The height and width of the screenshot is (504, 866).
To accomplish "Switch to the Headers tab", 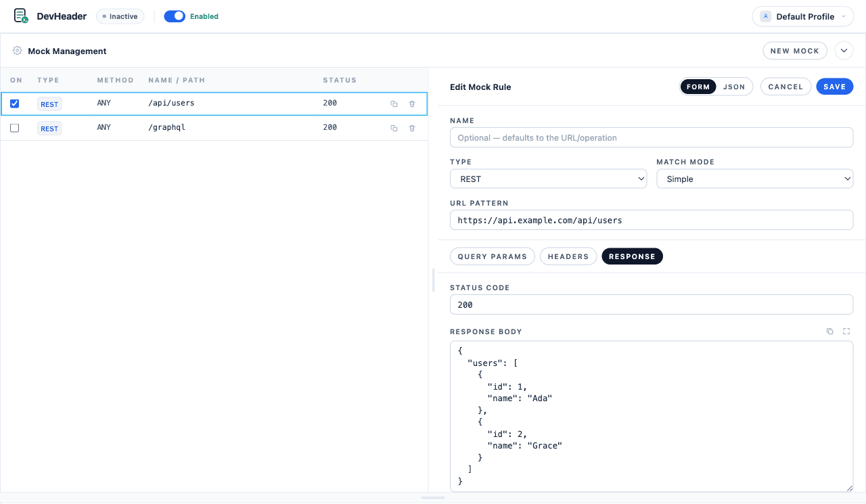I will (x=568, y=256).
